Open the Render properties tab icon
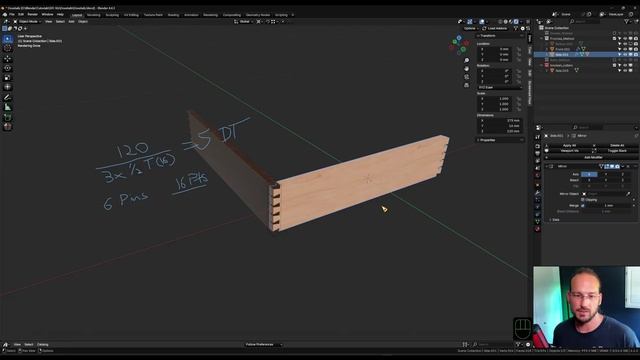 tap(538, 146)
